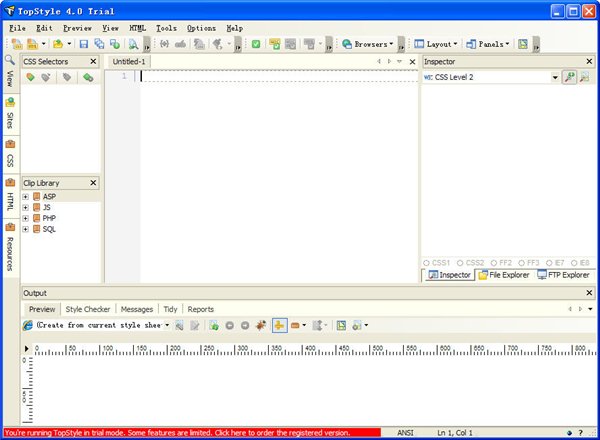The image size is (600, 440).
Task: Click the green check toolbar icon
Action: click(257, 44)
